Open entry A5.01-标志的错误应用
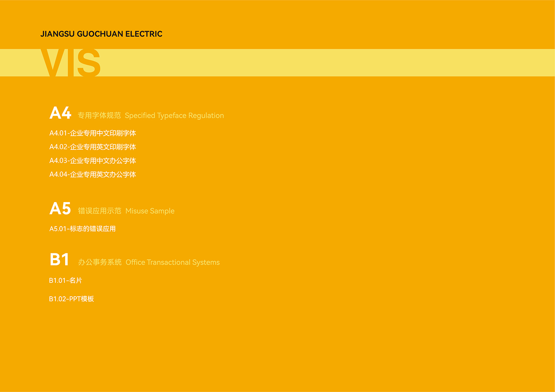The image size is (555, 392). pyautogui.click(x=82, y=229)
